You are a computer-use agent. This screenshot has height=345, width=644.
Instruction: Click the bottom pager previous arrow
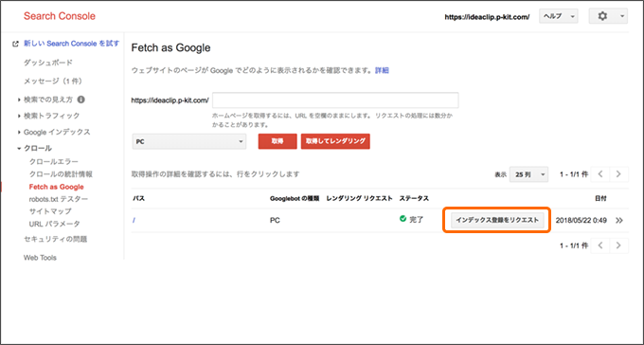(600, 245)
